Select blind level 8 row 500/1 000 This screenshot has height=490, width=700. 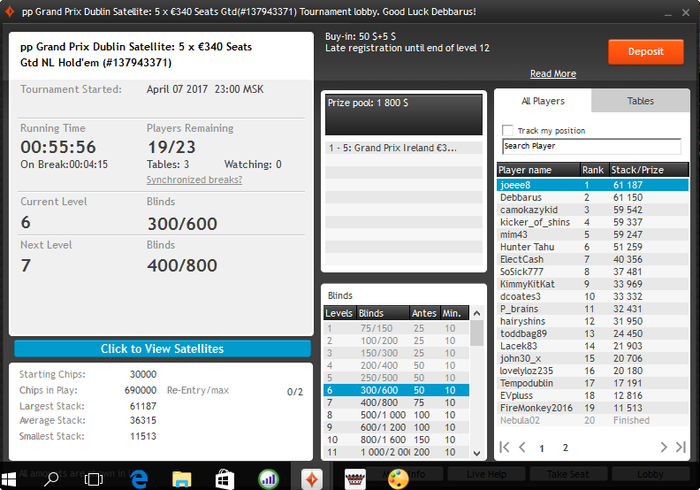pos(396,415)
